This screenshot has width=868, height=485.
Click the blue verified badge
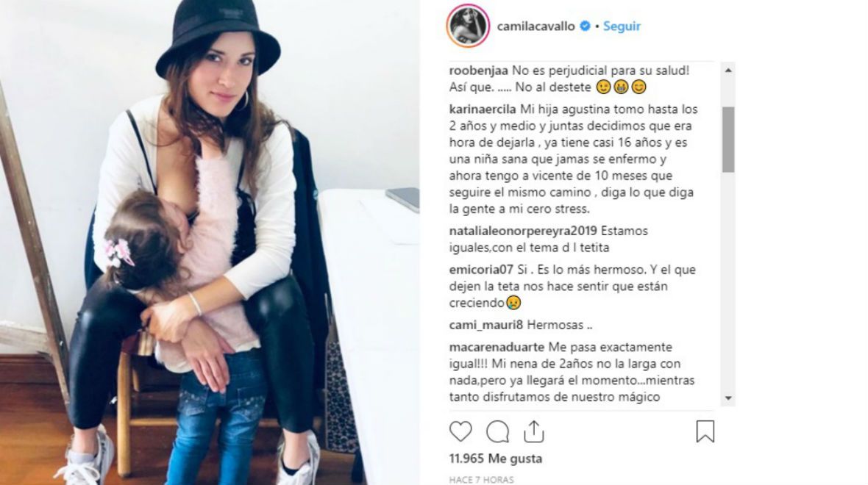[585, 26]
